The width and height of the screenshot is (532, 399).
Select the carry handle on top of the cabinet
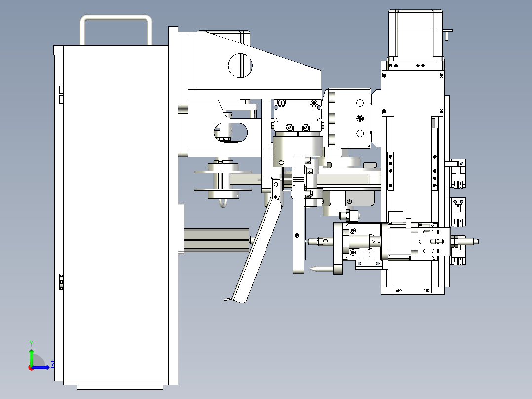click(116, 30)
